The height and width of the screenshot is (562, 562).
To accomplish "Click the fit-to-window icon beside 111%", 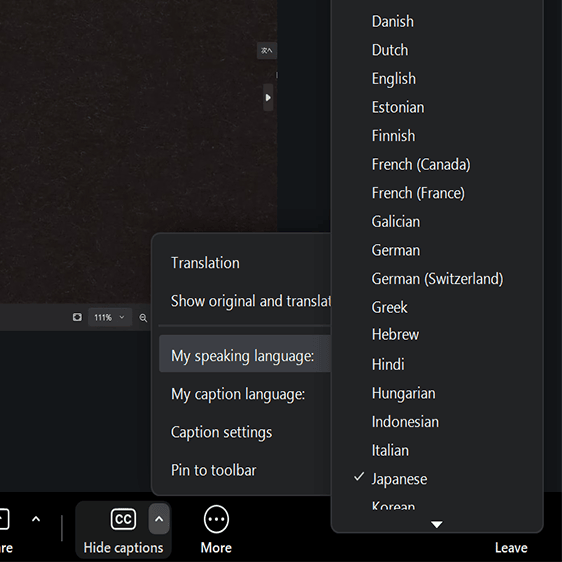I will pos(77,317).
